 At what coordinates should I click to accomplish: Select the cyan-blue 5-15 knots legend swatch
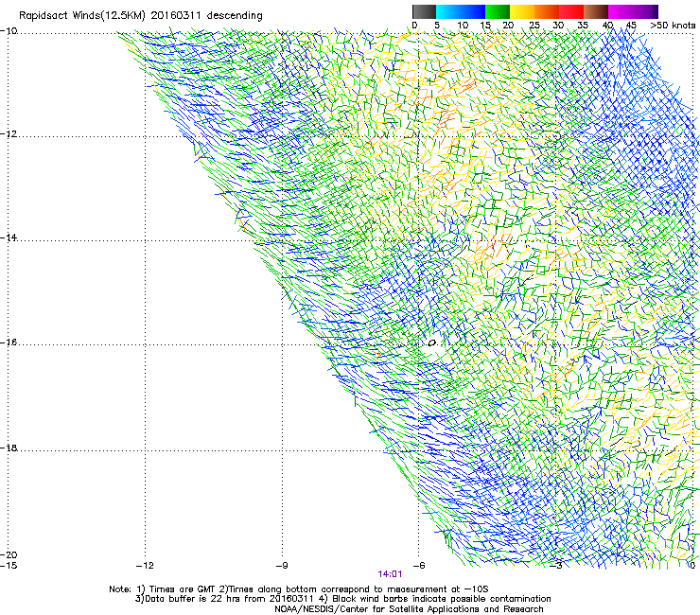[461, 11]
